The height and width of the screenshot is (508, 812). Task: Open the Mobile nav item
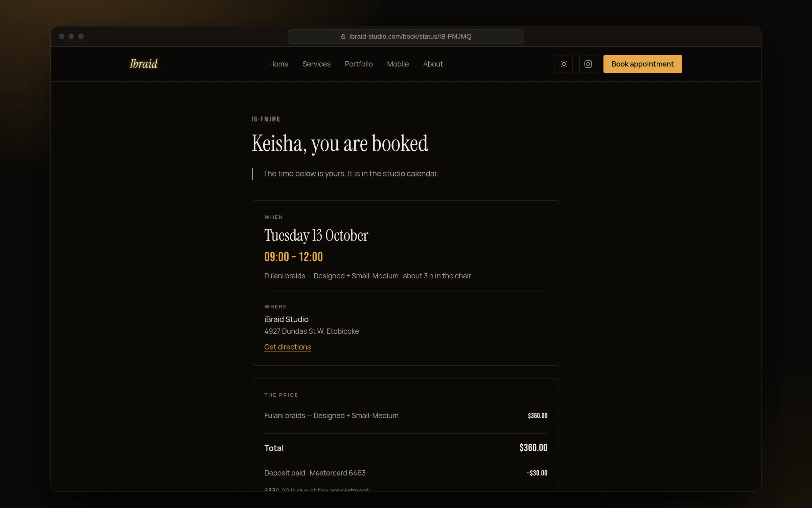(x=398, y=64)
